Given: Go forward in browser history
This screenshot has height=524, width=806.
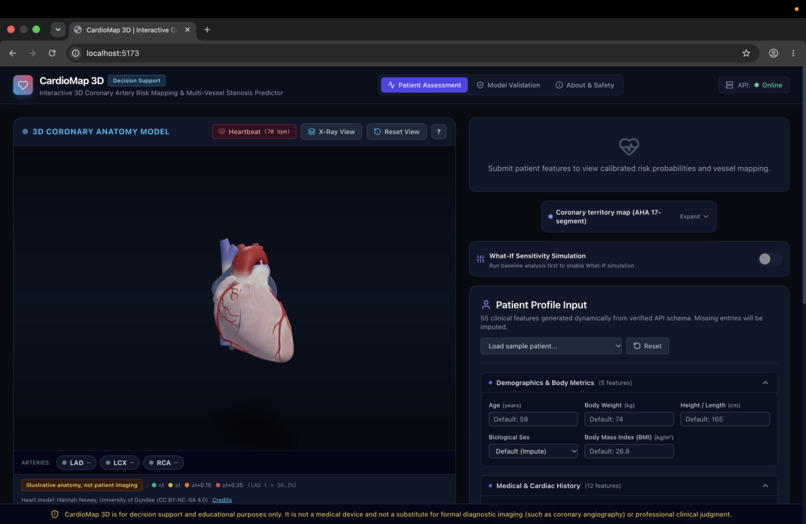Looking at the screenshot, I should (32, 53).
